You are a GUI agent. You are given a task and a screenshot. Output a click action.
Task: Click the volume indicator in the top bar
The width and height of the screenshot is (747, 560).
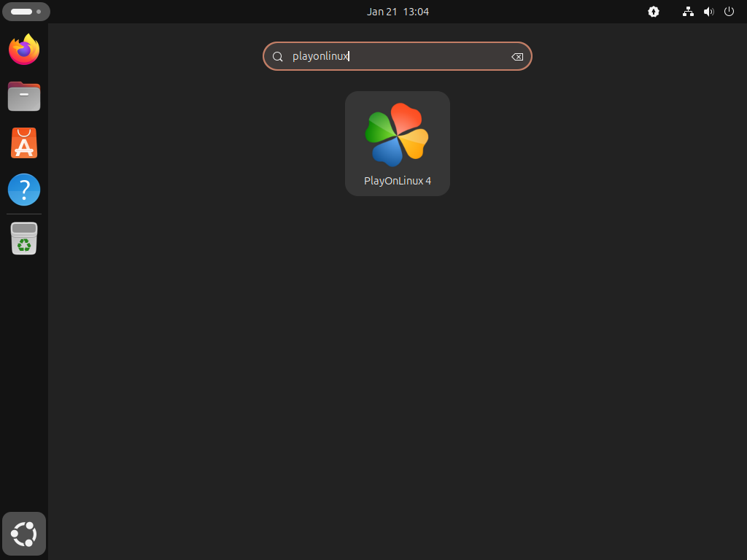(708, 12)
